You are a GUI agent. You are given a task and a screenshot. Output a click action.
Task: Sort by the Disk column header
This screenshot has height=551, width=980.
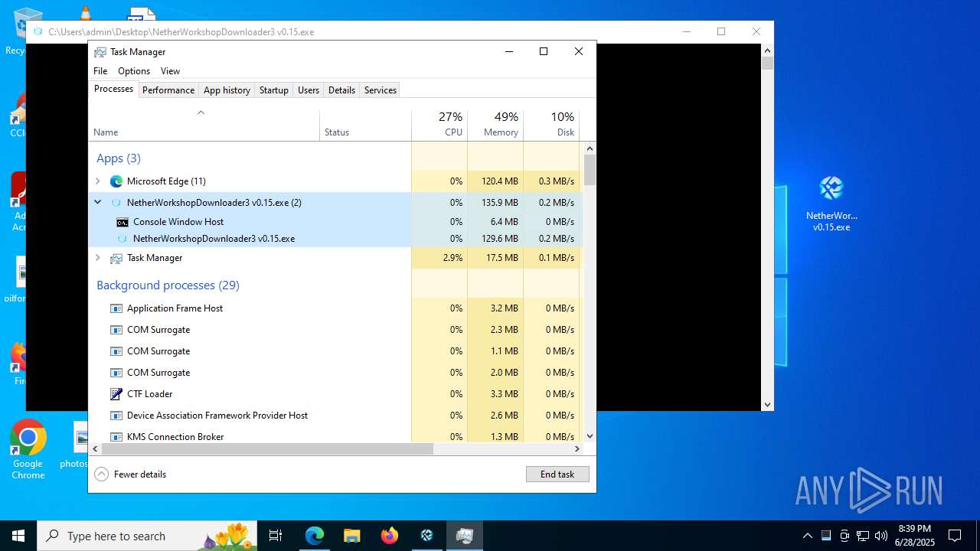pyautogui.click(x=551, y=126)
